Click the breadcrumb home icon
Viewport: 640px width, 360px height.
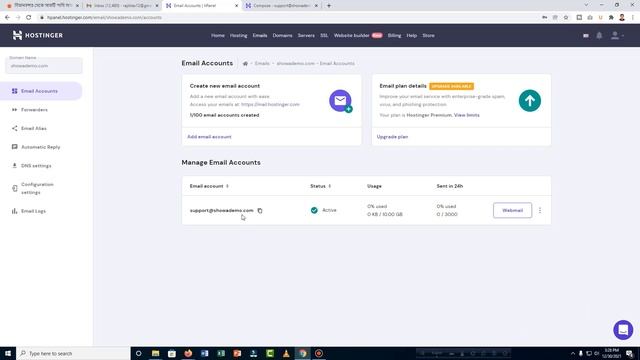point(245,64)
